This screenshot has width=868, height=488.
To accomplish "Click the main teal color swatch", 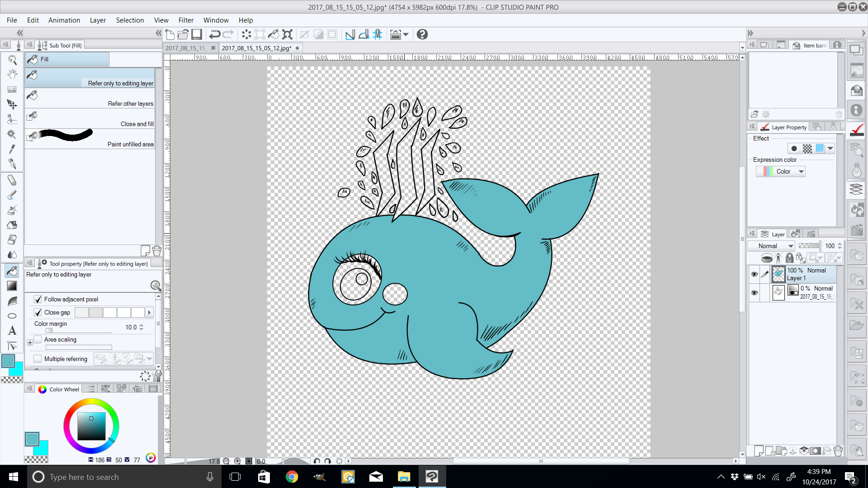I will (x=8, y=361).
